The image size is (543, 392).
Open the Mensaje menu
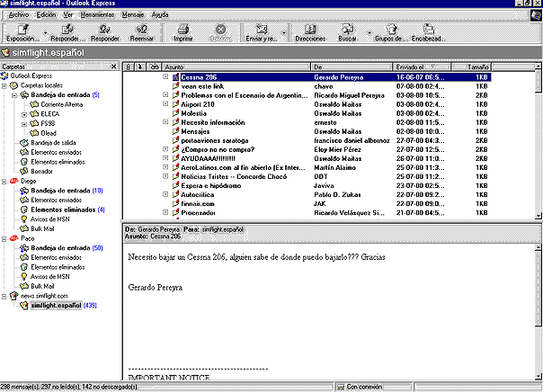tap(133, 15)
